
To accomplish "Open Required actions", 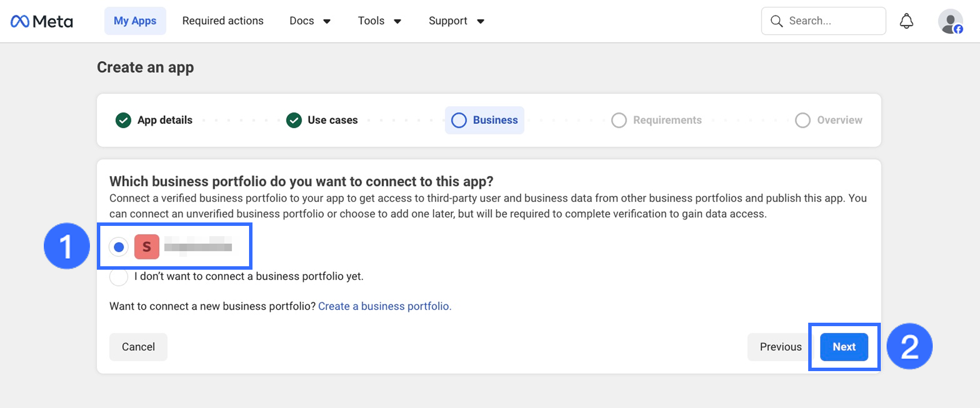I will [x=223, y=21].
